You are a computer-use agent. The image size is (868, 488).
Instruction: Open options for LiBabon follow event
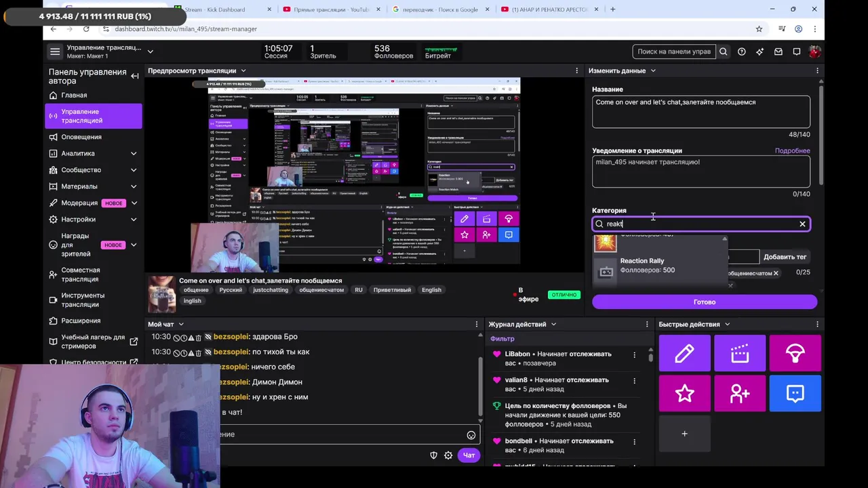pyautogui.click(x=634, y=354)
